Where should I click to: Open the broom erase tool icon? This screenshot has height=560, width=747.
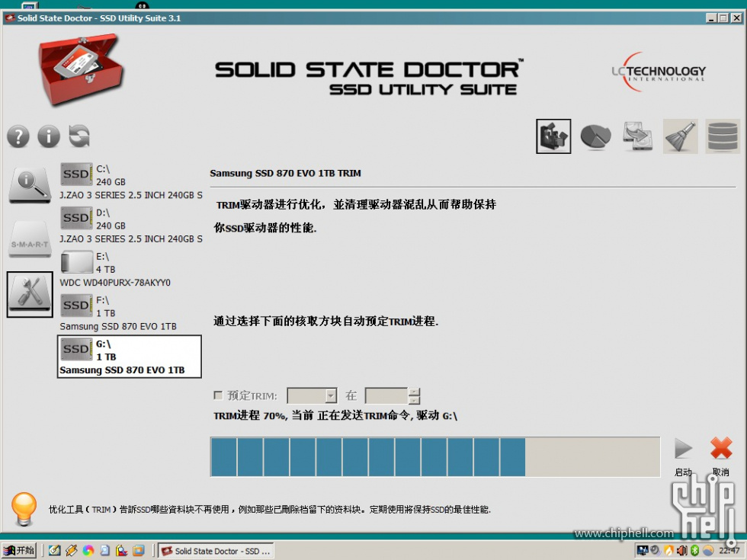(x=680, y=136)
